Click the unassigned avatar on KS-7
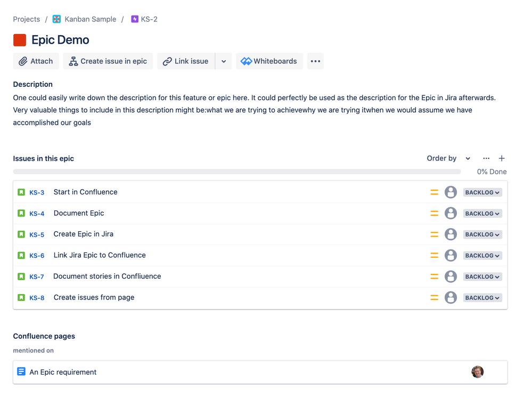 tap(451, 277)
